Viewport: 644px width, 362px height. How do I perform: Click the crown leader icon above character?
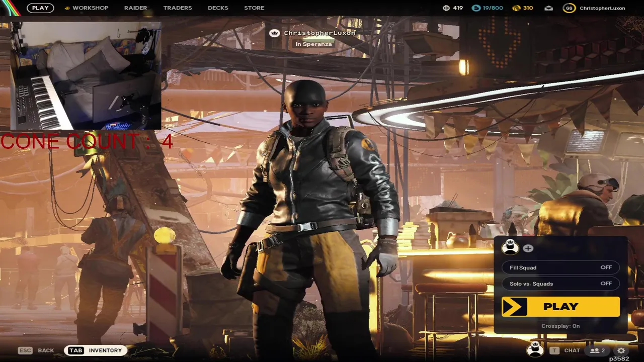tap(274, 33)
